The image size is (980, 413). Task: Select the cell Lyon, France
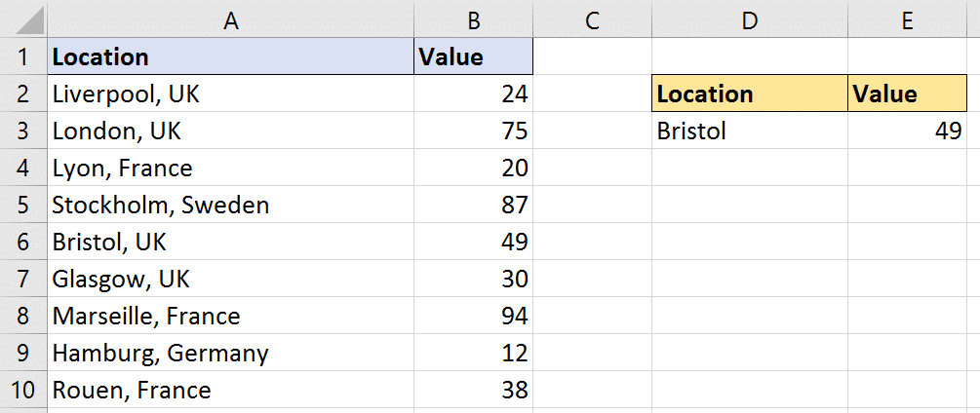pyautogui.click(x=231, y=168)
